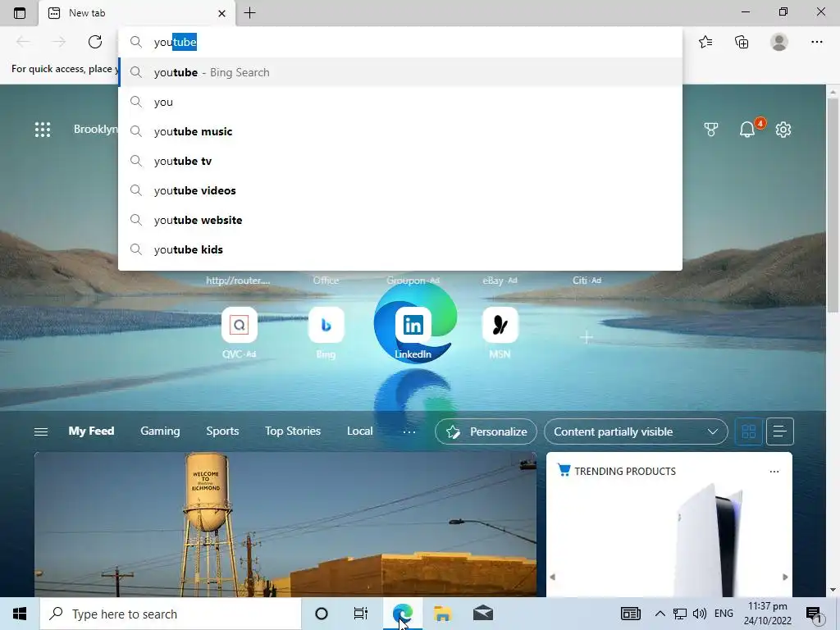Open the Richmond water tower news story
Viewport: 840px width, 630px height.
coord(285,524)
